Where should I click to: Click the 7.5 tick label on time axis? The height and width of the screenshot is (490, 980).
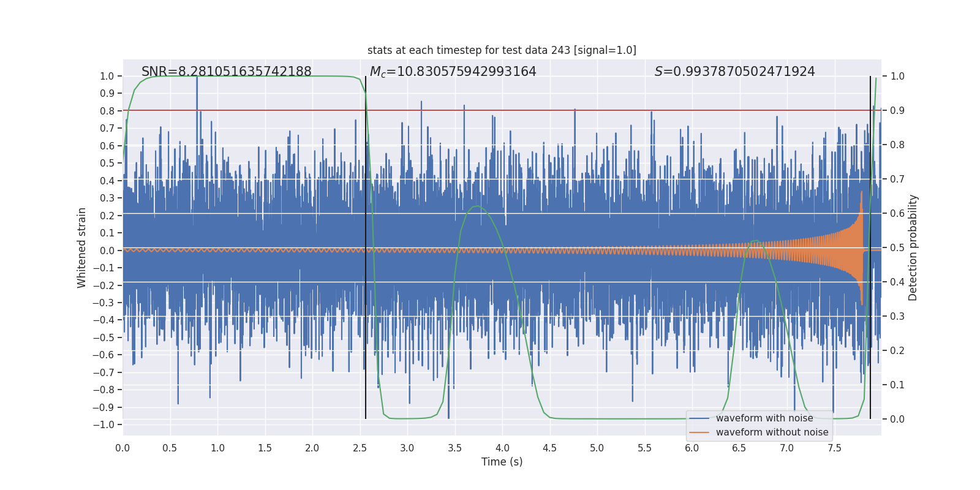point(834,448)
